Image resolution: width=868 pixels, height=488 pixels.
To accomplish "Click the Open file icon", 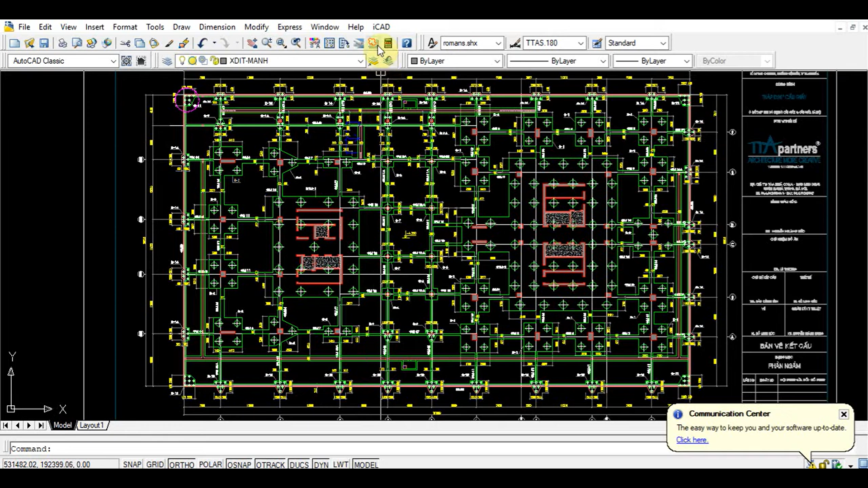I will pyautogui.click(x=29, y=43).
